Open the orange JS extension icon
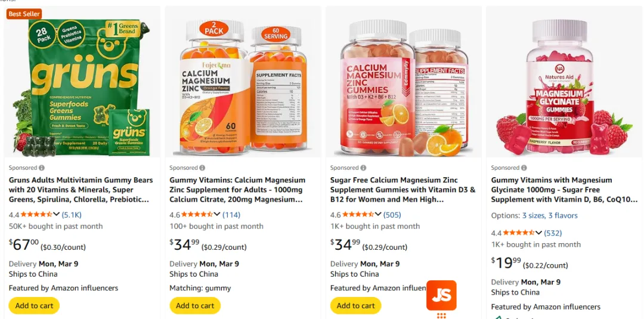 (x=441, y=295)
